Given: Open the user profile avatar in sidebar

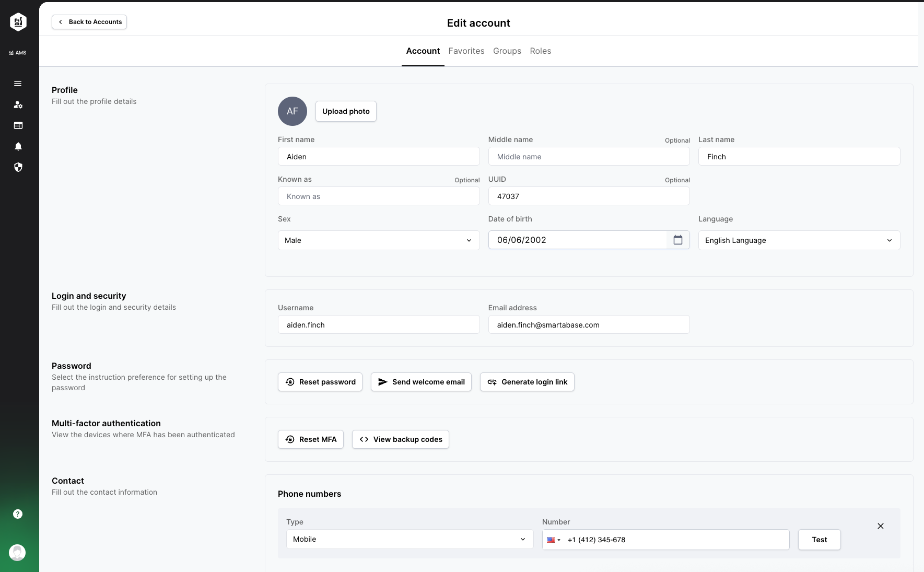Looking at the screenshot, I should (x=17, y=553).
